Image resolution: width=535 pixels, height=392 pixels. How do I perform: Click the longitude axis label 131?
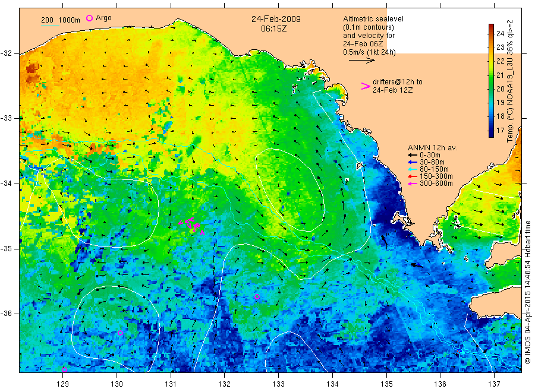pos(171,384)
